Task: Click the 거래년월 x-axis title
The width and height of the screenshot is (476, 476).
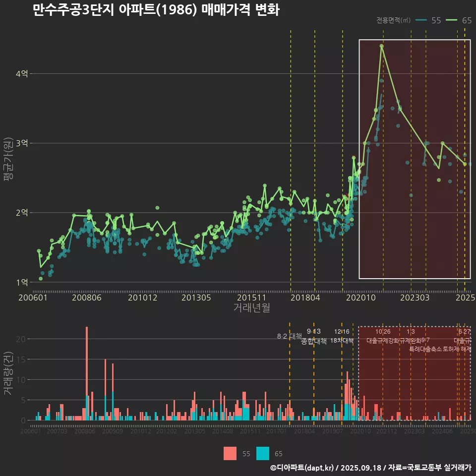Action: pos(251,308)
